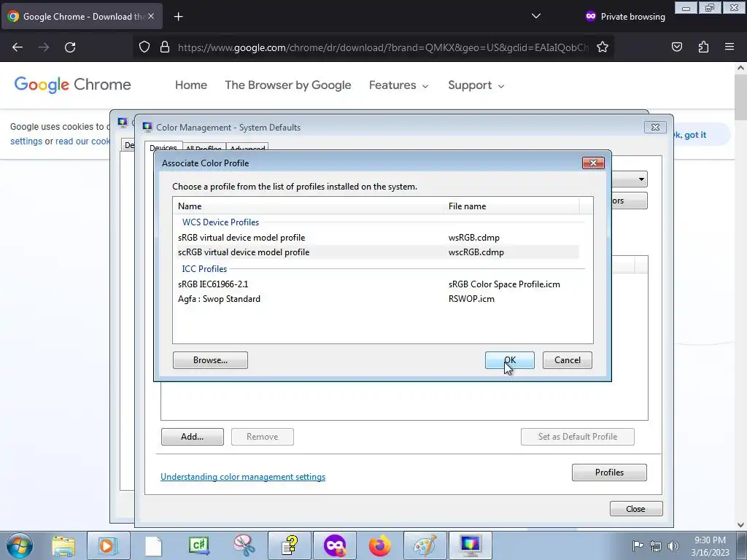Image resolution: width=747 pixels, height=560 pixels.
Task: Close the Google Chrome download tab
Action: click(x=150, y=16)
